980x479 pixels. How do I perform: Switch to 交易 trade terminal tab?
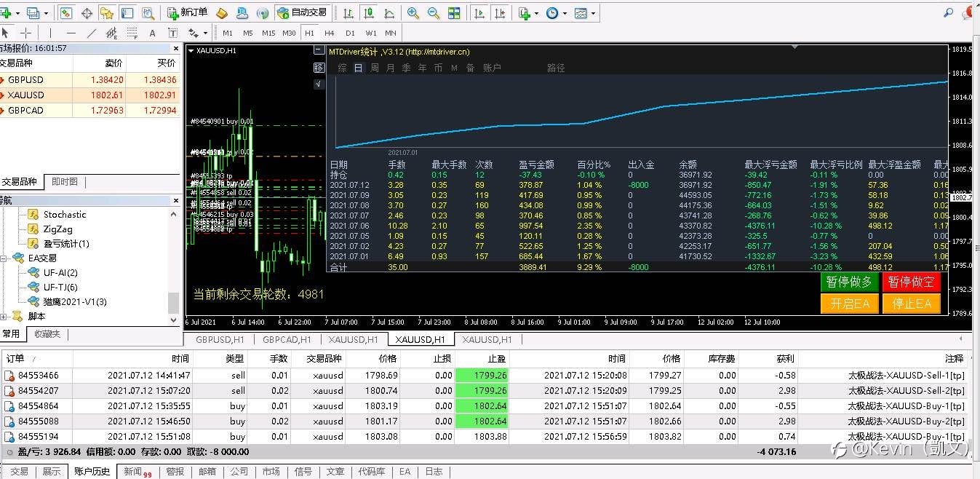pyautogui.click(x=19, y=472)
